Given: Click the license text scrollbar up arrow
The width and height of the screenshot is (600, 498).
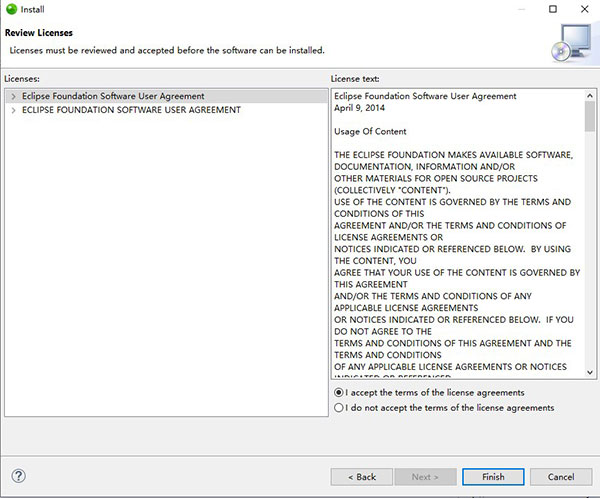Looking at the screenshot, I should tap(590, 95).
